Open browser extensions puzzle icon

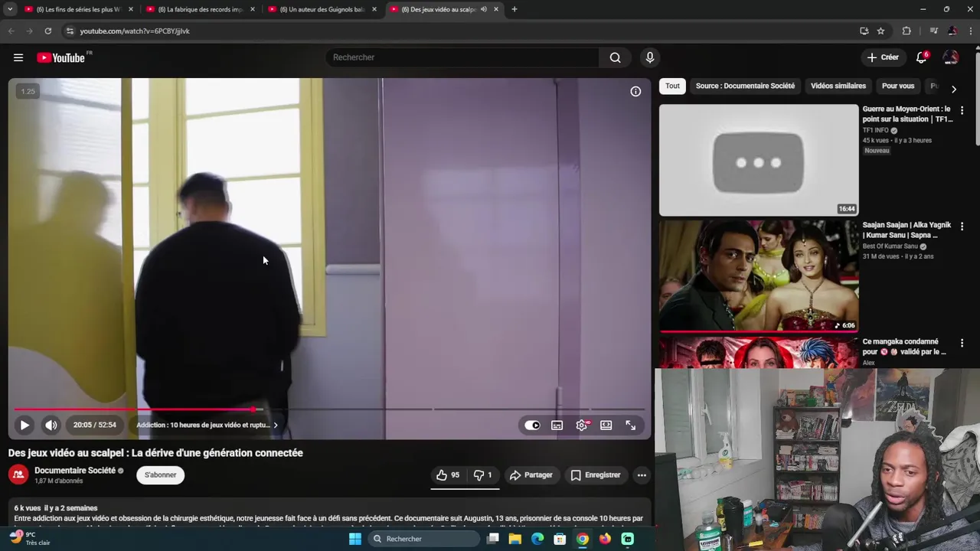tap(906, 31)
